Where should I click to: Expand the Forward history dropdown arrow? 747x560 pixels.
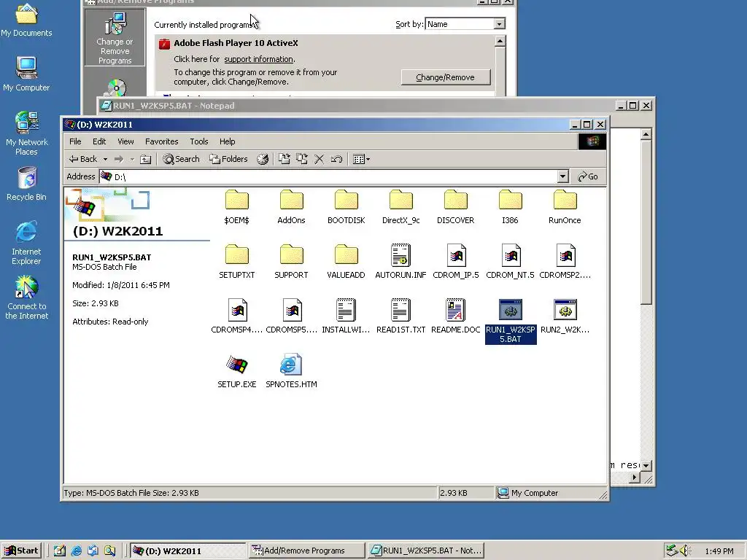point(132,160)
